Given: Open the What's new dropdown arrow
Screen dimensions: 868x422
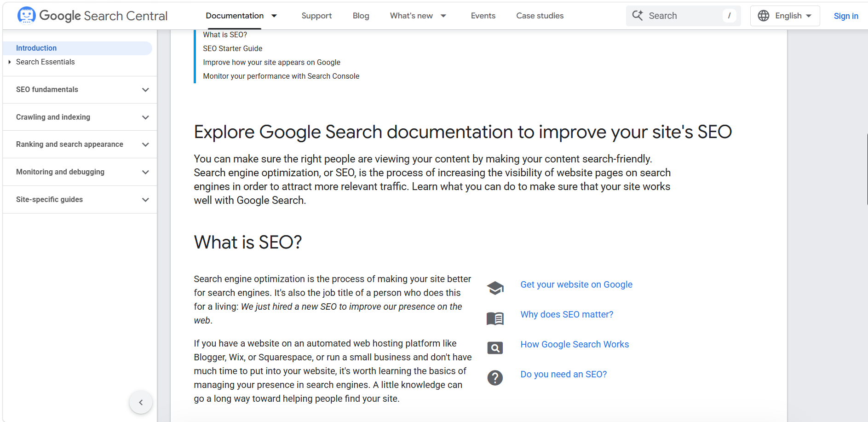Looking at the screenshot, I should 443,16.
